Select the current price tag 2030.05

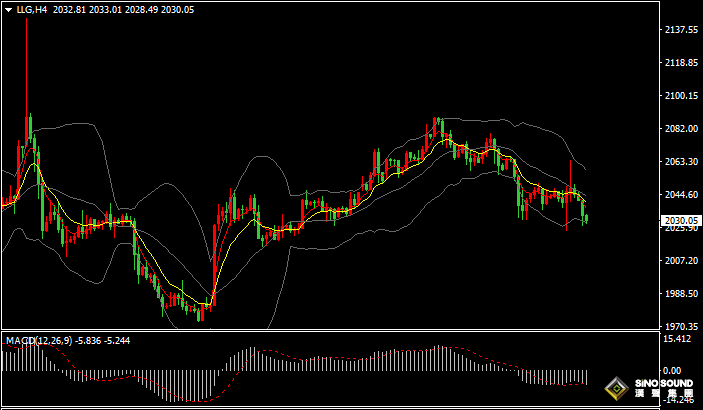680,220
